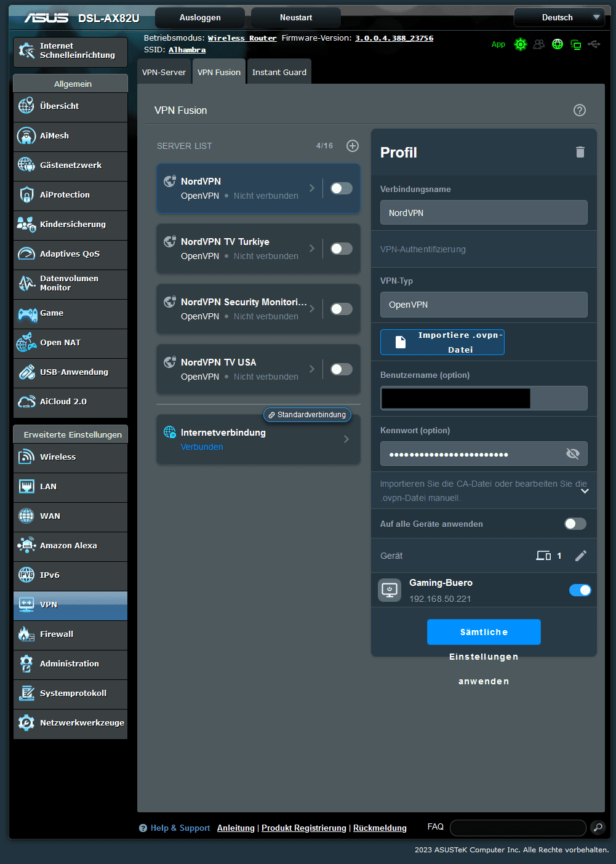Select VPN in the sidebar menu
This screenshot has height=864, width=616.
click(70, 605)
